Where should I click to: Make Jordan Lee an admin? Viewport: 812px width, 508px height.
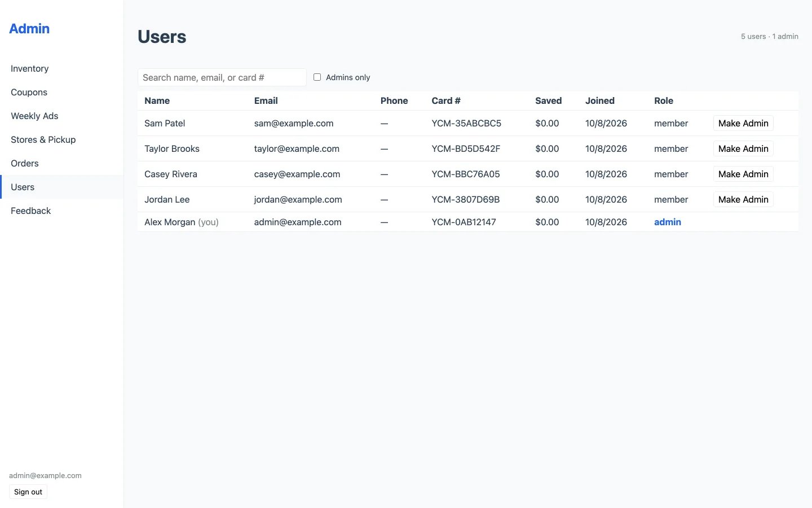pos(743,199)
